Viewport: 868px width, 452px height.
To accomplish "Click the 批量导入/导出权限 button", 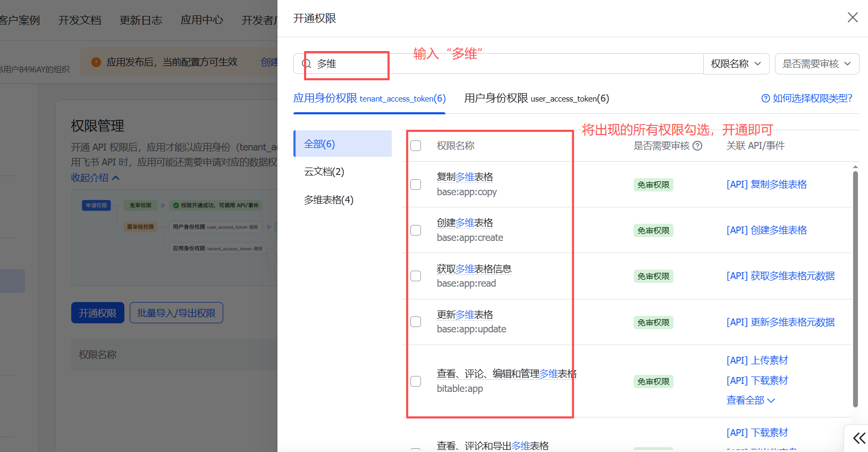I will click(176, 313).
